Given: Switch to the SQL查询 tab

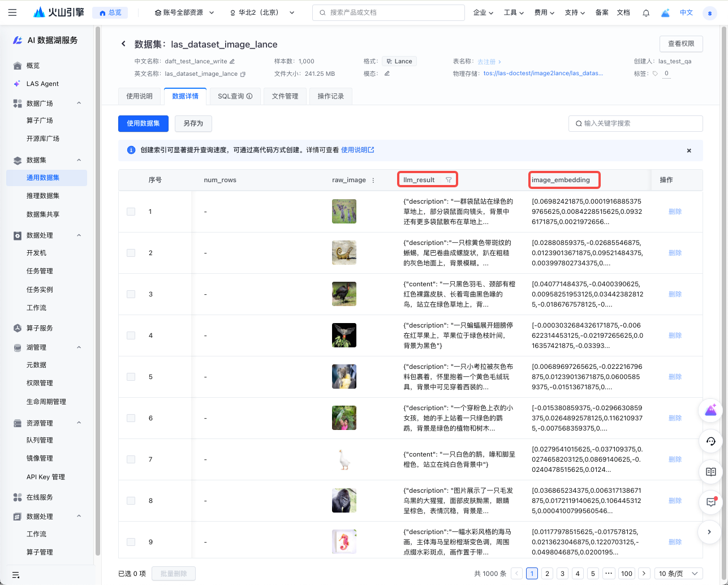Looking at the screenshot, I should [x=235, y=96].
